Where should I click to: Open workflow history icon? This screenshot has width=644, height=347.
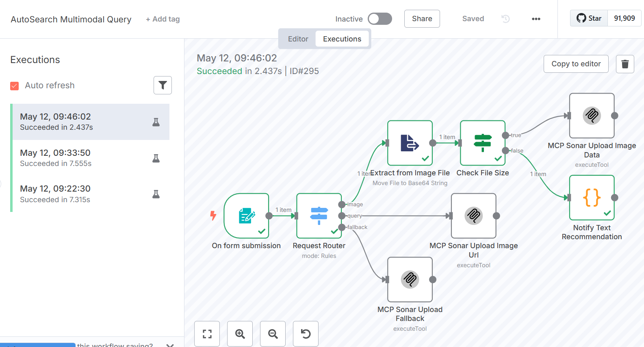tap(505, 19)
